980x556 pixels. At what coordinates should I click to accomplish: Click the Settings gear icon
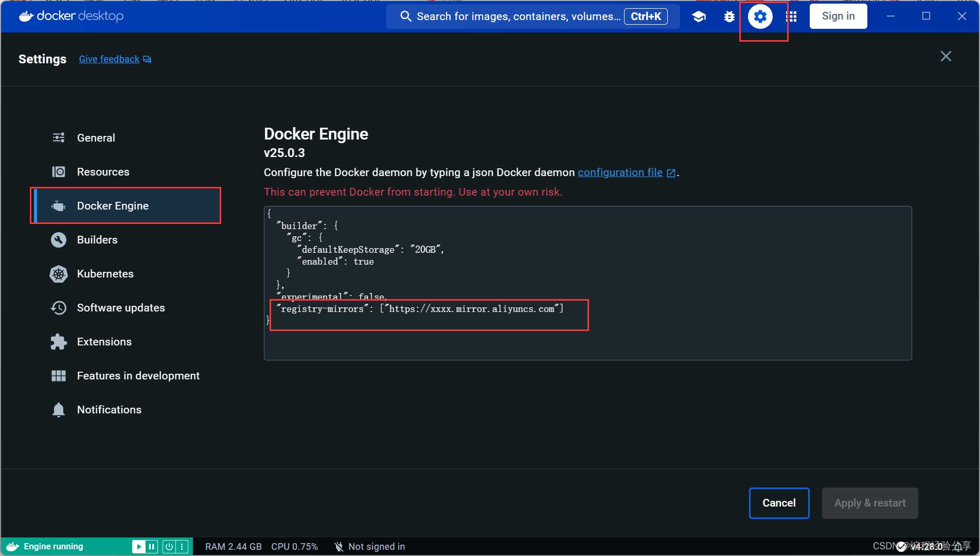[760, 16]
